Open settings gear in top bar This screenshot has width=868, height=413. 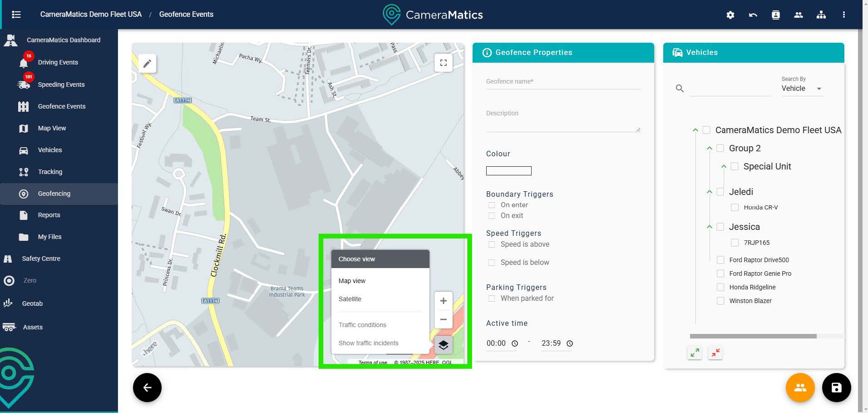730,15
